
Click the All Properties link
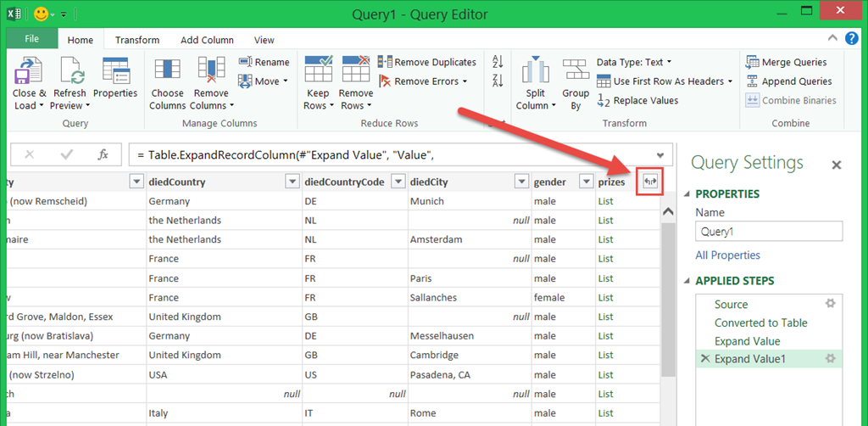point(727,255)
